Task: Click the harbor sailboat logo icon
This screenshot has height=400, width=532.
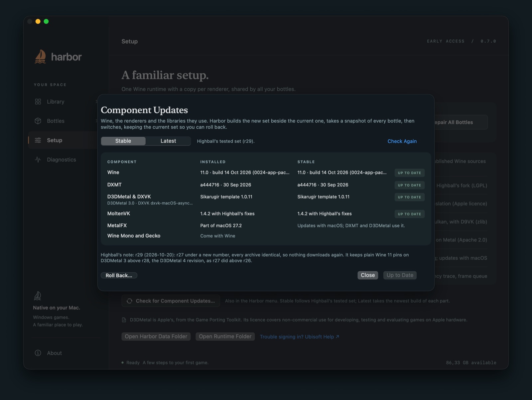Action: point(40,57)
